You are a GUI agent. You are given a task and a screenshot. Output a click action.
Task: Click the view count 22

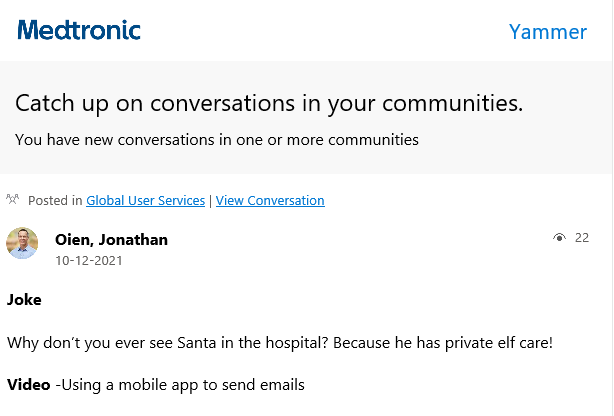(x=582, y=238)
